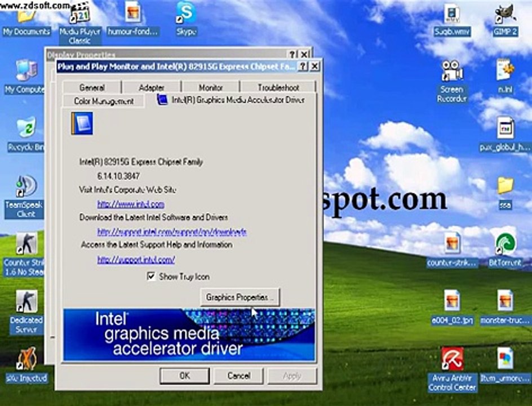532x406 pixels.
Task: Open the counter-strik image file
Action: pos(452,250)
